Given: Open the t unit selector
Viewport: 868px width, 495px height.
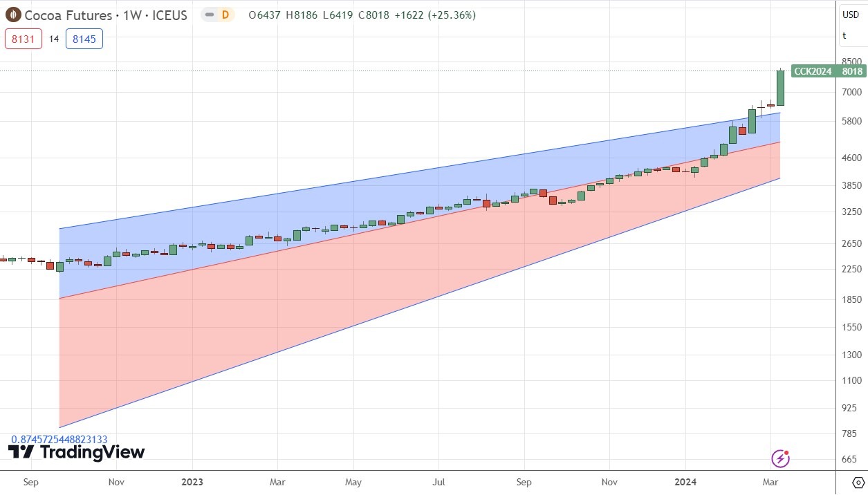Looking at the screenshot, I should 844,36.
